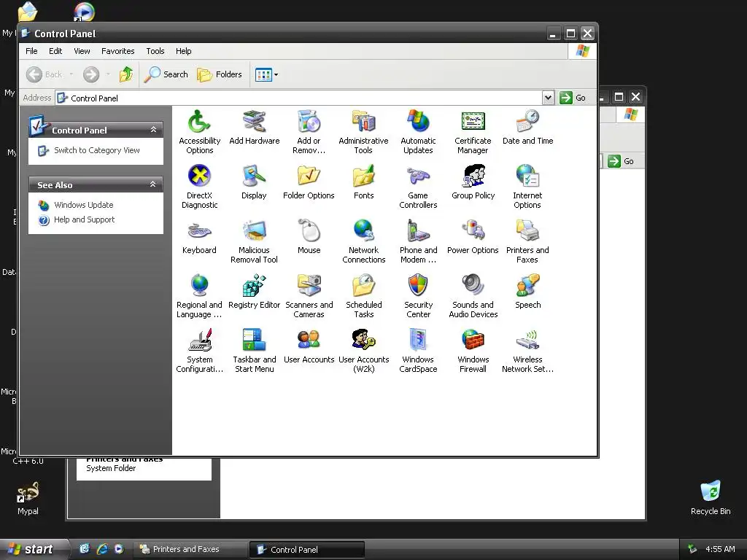Click the Go button in Control Panel
The image size is (747, 560).
[573, 98]
